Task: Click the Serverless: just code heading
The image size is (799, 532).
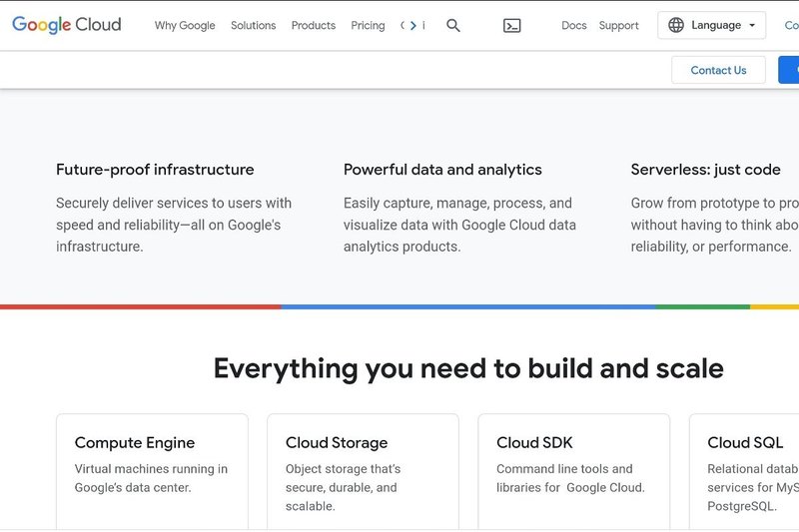Action: (705, 170)
